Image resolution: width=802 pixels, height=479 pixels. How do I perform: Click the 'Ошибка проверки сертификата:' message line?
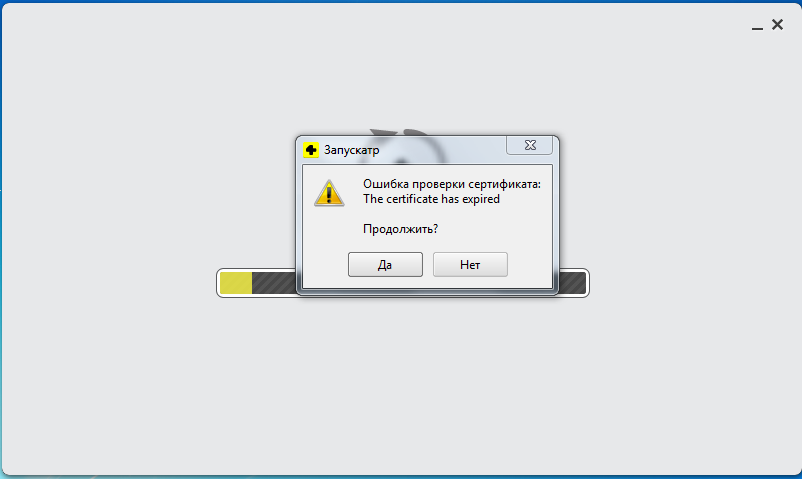tap(452, 184)
